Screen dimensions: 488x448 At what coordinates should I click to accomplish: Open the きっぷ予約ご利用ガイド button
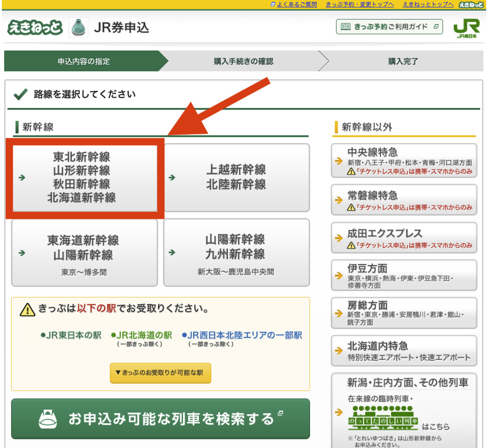[x=389, y=27]
